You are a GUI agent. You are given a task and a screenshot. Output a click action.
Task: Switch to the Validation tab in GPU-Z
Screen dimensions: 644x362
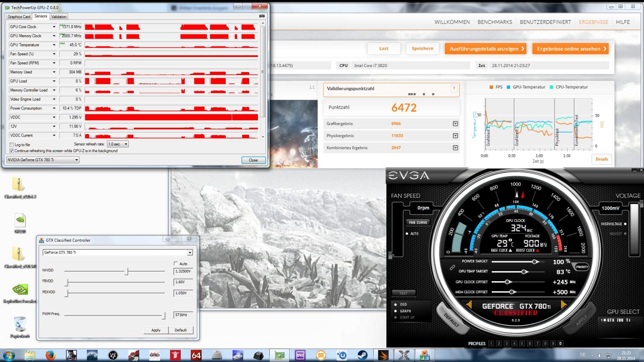(x=59, y=17)
